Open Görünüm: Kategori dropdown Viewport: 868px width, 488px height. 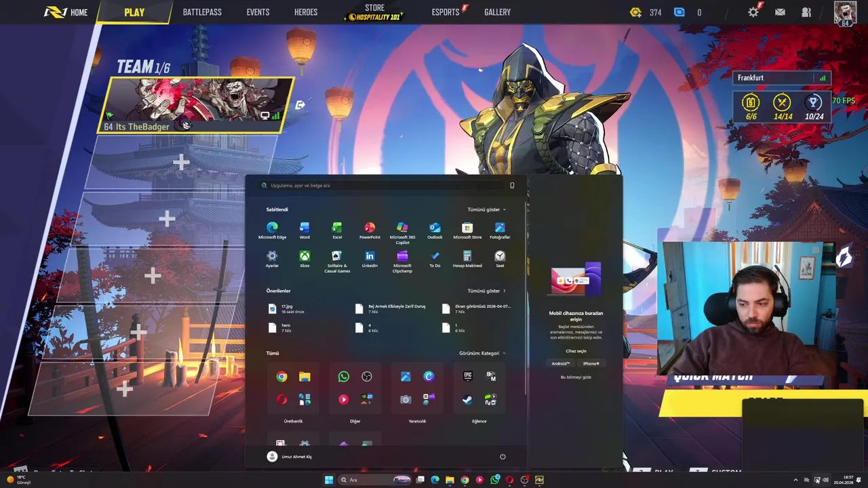coord(482,353)
